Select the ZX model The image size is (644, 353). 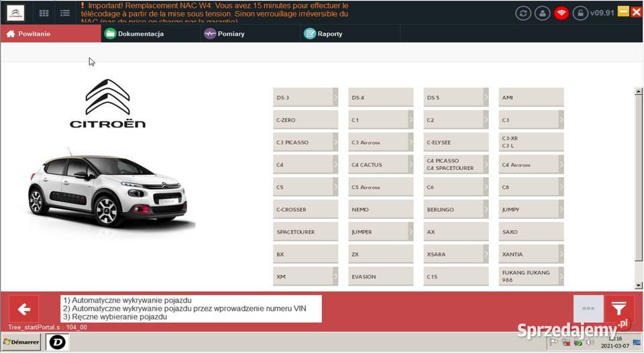point(381,254)
